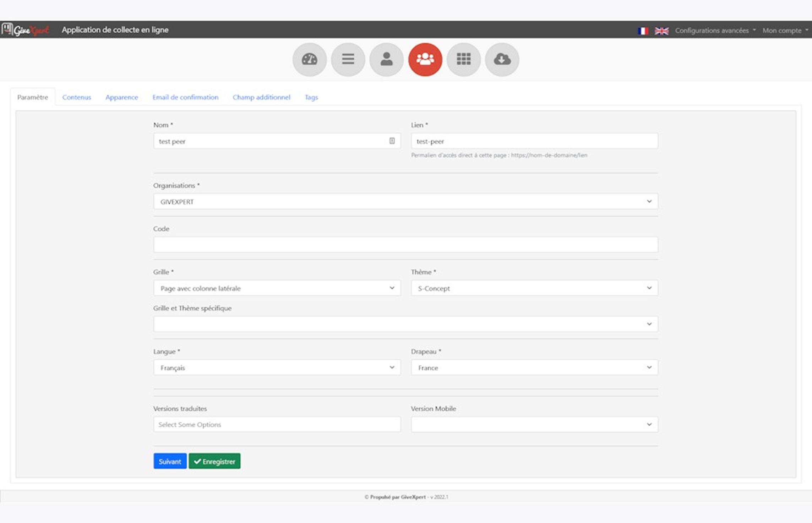Open Mon compte menu
Screen dimensions: 812x523
pos(785,31)
